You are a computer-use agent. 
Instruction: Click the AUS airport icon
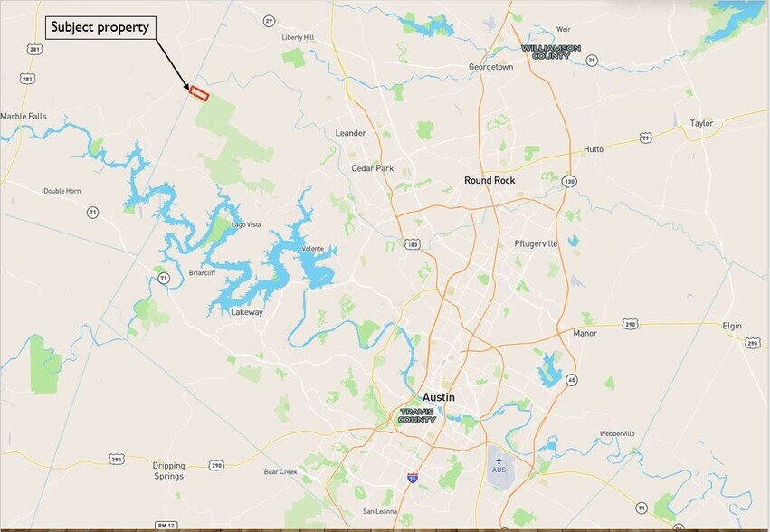[x=499, y=461]
